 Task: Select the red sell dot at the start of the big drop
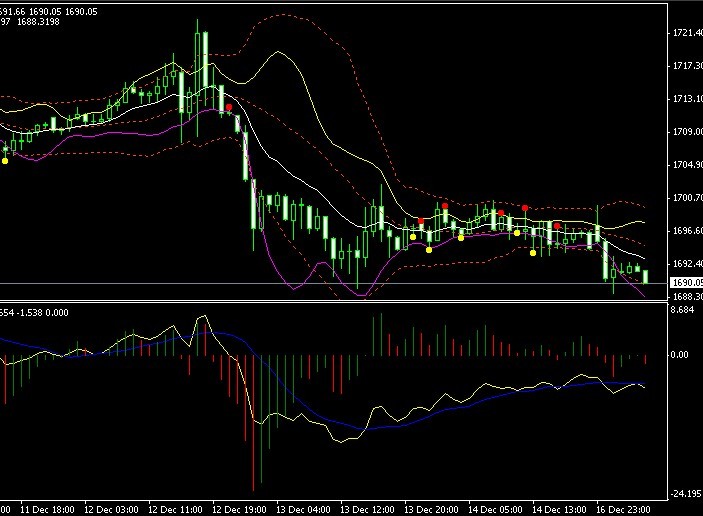229,107
